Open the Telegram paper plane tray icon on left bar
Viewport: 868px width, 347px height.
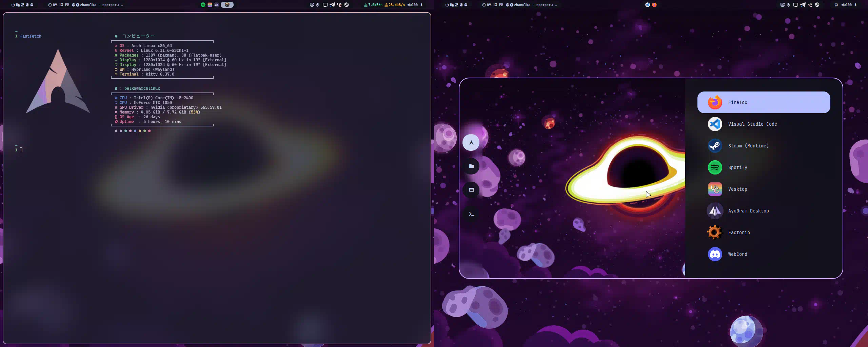(x=332, y=5)
